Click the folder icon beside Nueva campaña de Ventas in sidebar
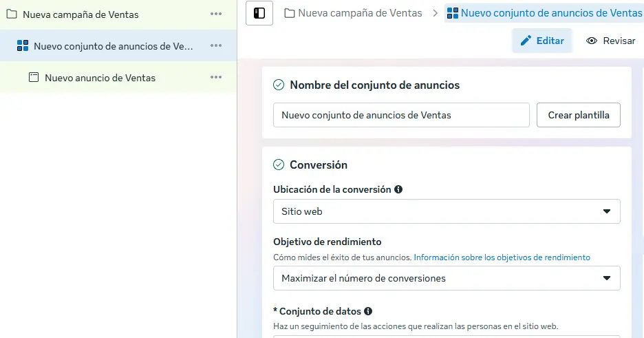 (11, 14)
